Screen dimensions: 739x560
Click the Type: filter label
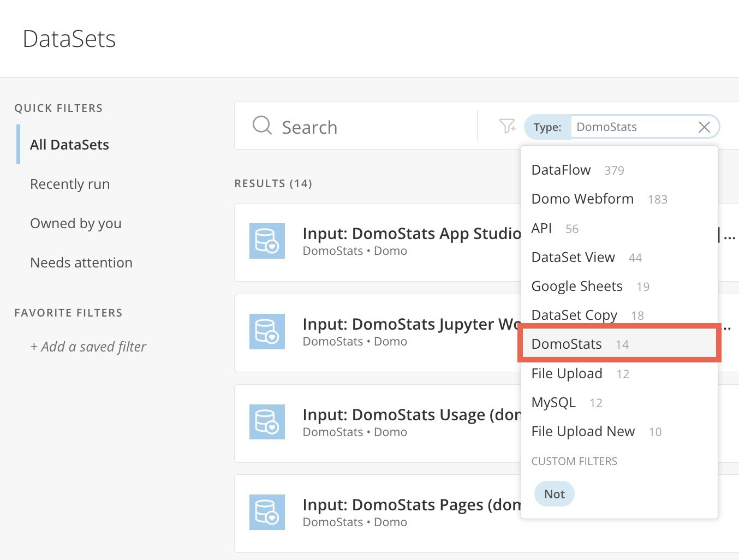[x=547, y=127]
